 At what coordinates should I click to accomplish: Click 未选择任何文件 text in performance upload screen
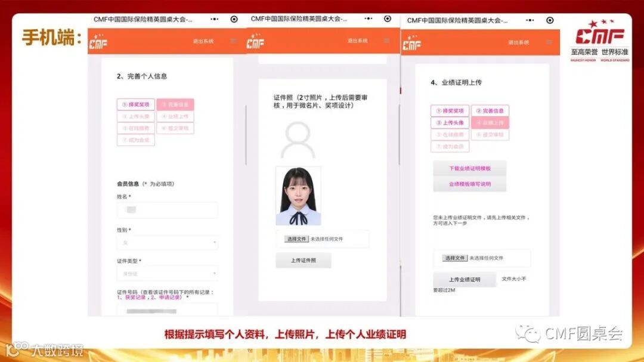click(487, 258)
